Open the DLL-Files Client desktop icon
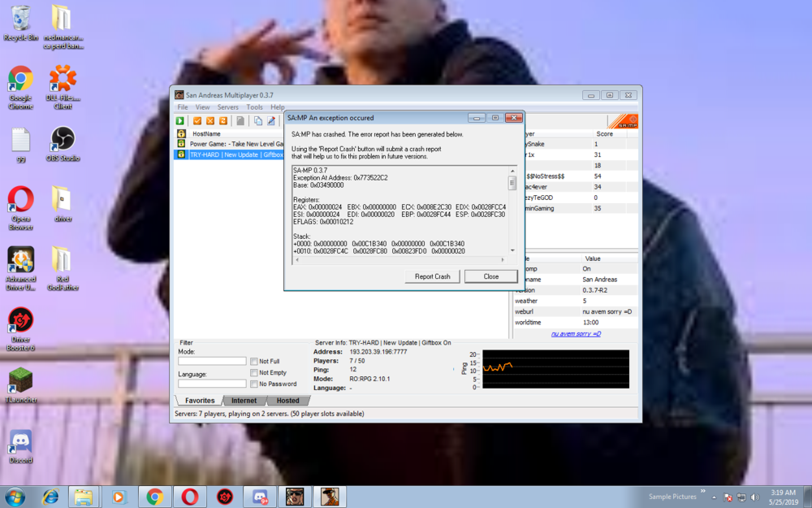The height and width of the screenshot is (508, 812). (63, 87)
